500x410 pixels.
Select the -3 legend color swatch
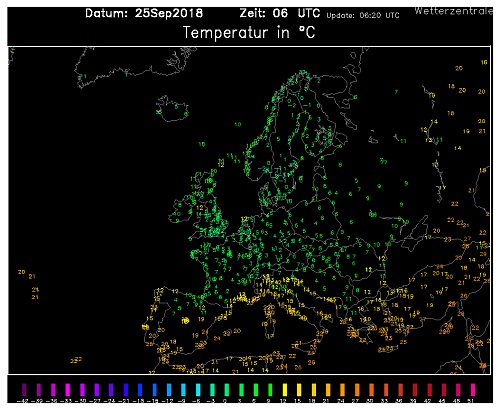[212, 390]
